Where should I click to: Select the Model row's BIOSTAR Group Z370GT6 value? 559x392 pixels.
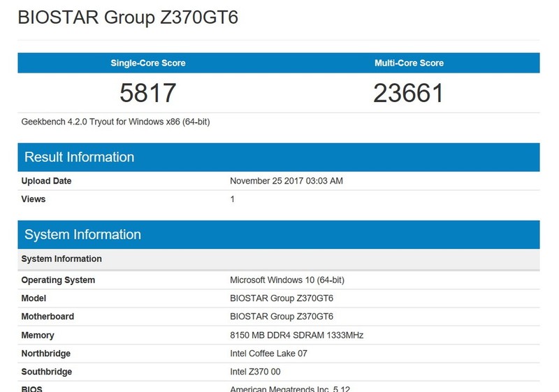(x=282, y=298)
